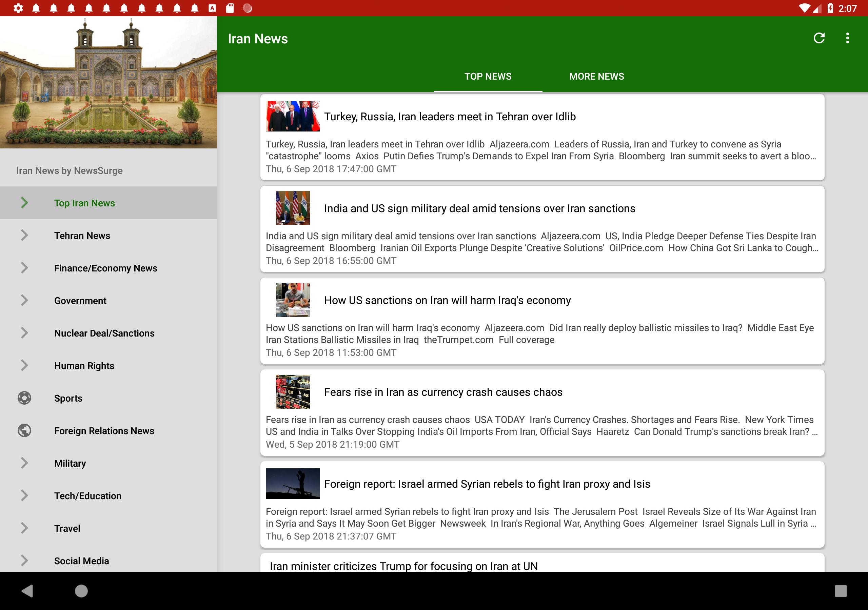
Task: Click the Sports soccer ball icon
Action: (24, 398)
